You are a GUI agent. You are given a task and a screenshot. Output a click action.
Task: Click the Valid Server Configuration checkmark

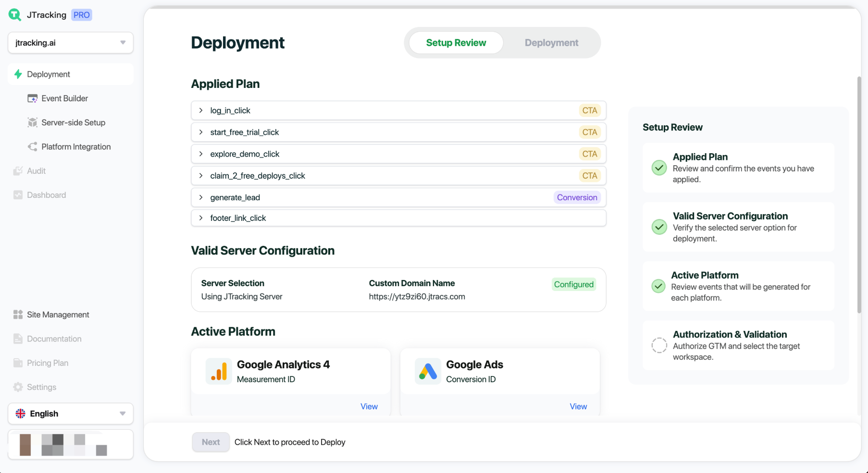pyautogui.click(x=659, y=227)
